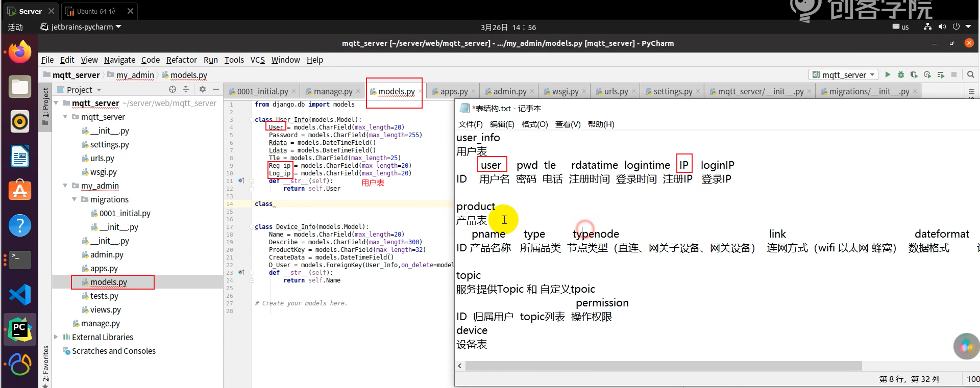Switch to the urls.py editor tab

(x=616, y=91)
